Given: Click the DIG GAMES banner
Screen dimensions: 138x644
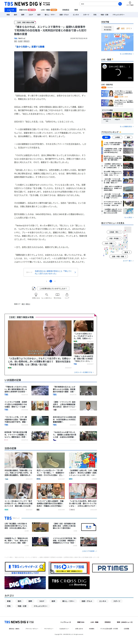Looking at the screenshot, I should (x=25, y=582).
